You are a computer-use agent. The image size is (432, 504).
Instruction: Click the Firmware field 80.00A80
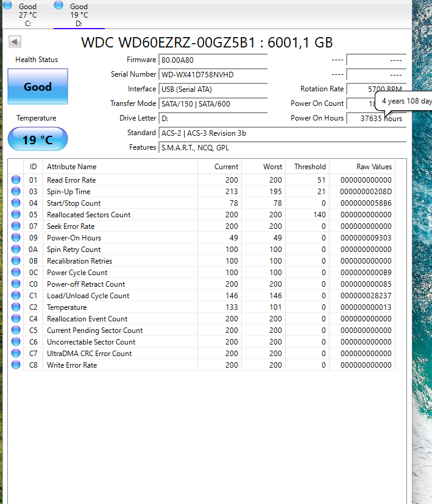click(x=213, y=60)
